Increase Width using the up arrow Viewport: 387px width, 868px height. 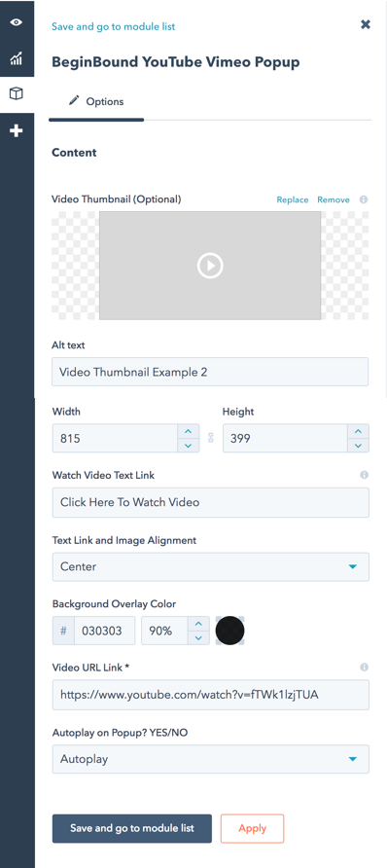pyautogui.click(x=189, y=431)
